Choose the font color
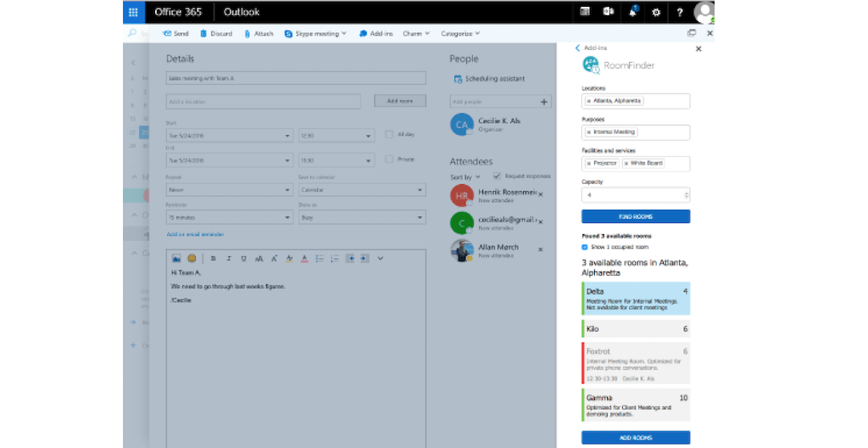This screenshot has width=868, height=448. pos(304,259)
